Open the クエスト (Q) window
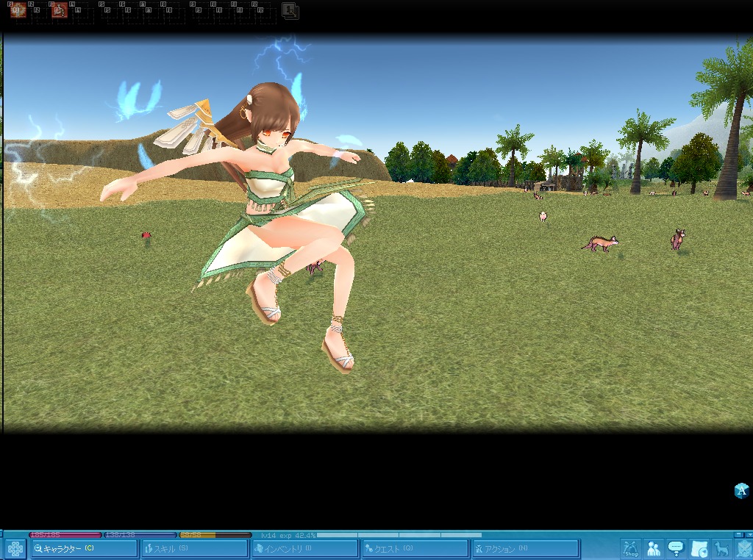The width and height of the screenshot is (753, 560). tap(415, 548)
